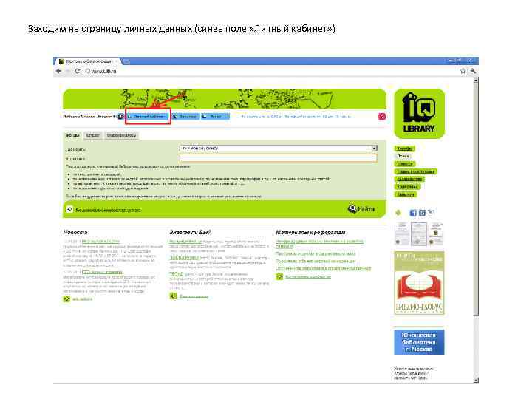Open the widest green sidebar menu link

point(416,171)
